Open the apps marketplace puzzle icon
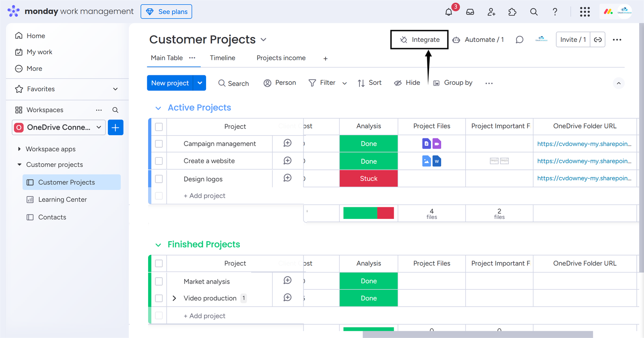The height and width of the screenshot is (338, 644). point(512,12)
